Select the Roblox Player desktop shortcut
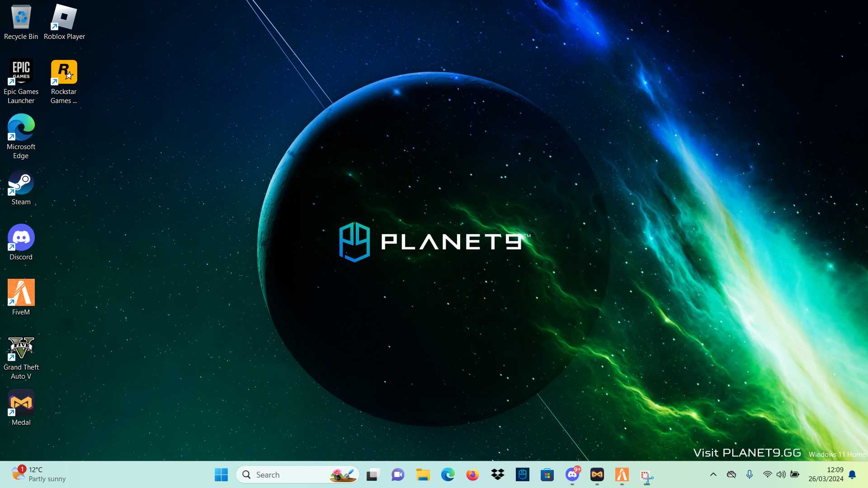The height and width of the screenshot is (488, 868). [64, 23]
